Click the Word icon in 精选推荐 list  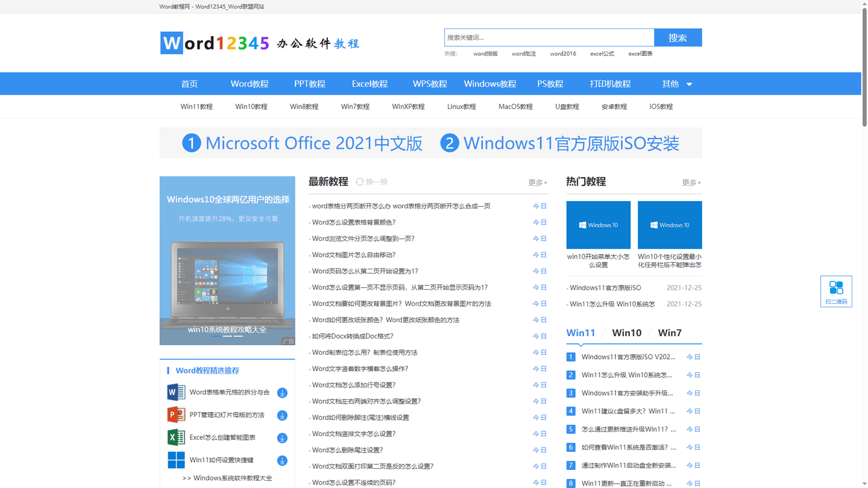(x=176, y=392)
